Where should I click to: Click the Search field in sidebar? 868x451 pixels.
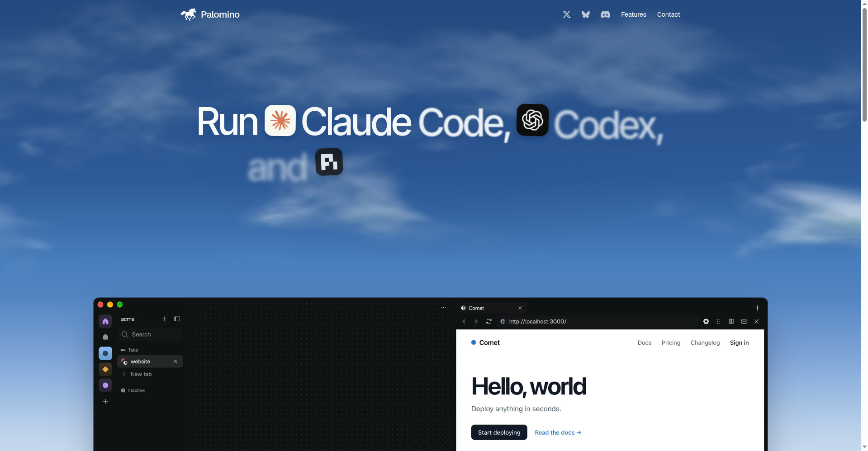[x=150, y=334]
